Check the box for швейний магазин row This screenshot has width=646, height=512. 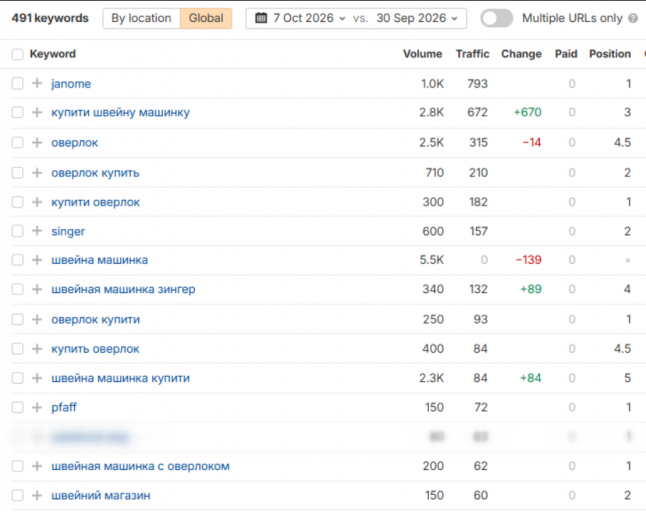pos(17,495)
